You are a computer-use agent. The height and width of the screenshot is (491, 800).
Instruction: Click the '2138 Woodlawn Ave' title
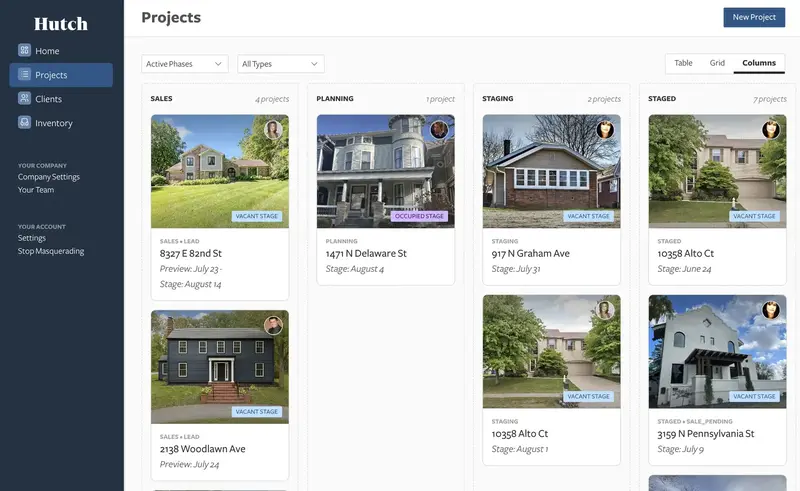[x=203, y=449]
